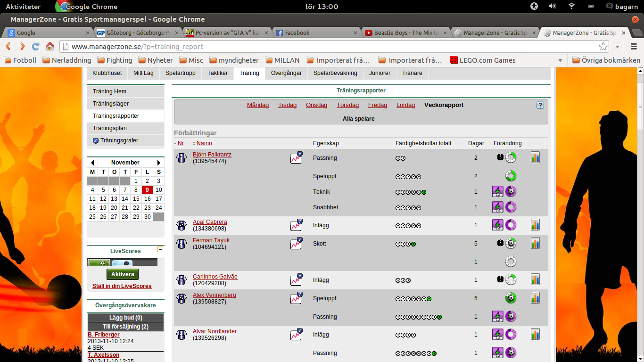Open training graph icon for Alvar Nordlander
Viewport: 644px width, 362px height.
[296, 334]
